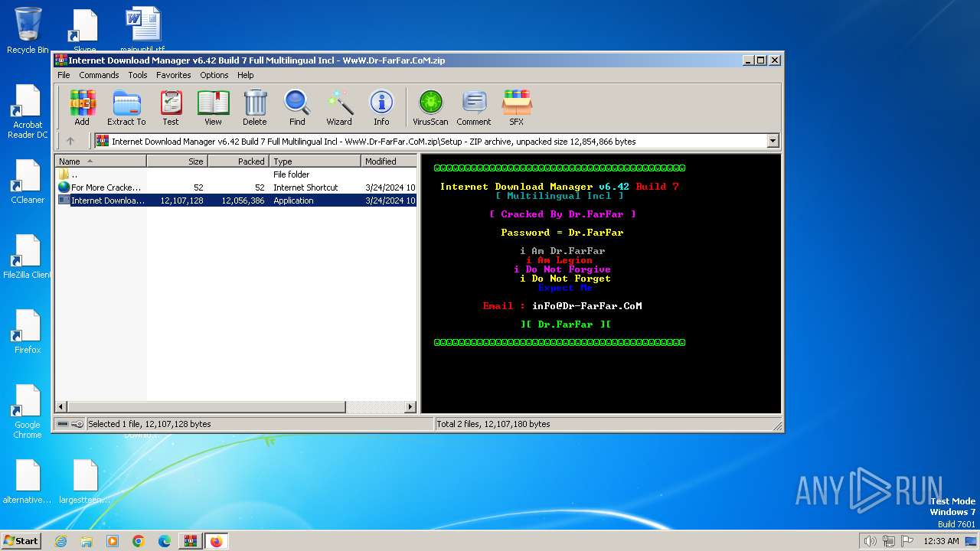Open the Favorites menu

point(174,75)
